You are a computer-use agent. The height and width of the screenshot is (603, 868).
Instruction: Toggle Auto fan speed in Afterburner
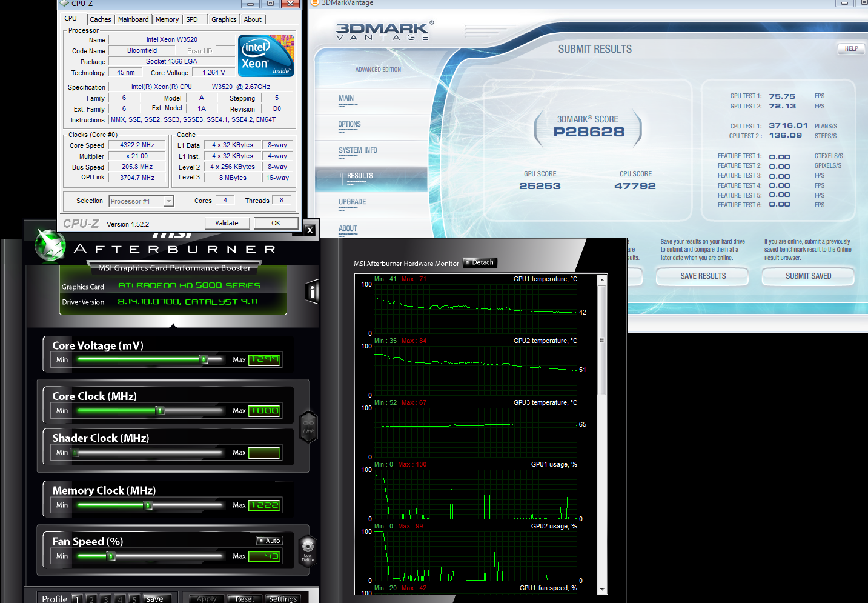click(x=269, y=541)
